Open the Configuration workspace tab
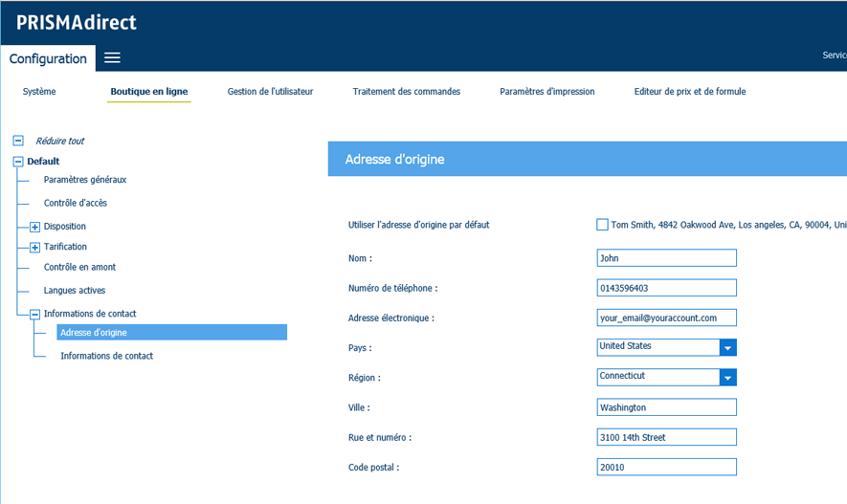The image size is (847, 504). tap(48, 58)
